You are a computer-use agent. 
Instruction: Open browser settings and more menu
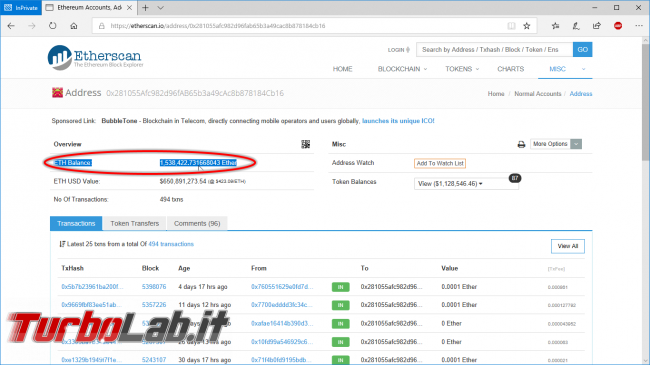639,26
